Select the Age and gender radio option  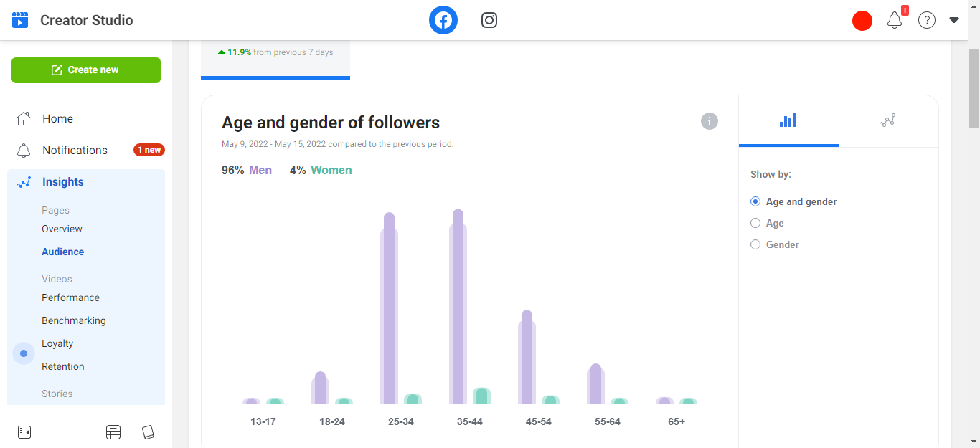coord(755,202)
